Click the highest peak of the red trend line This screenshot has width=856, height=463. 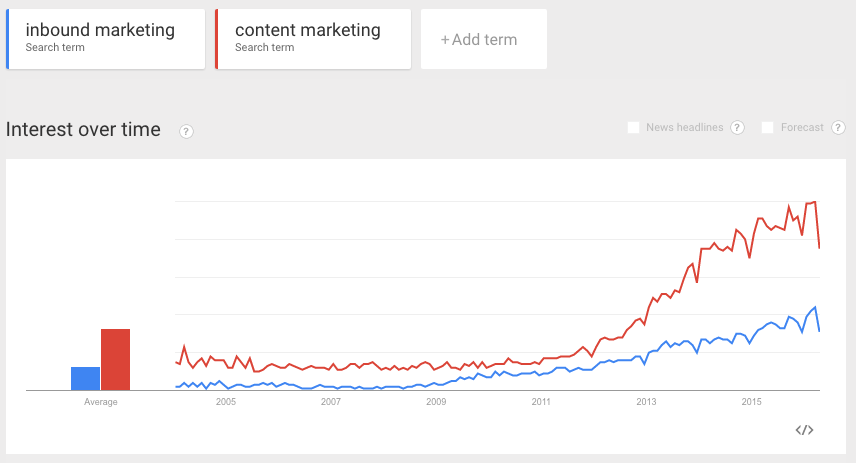pyautogui.click(x=816, y=202)
